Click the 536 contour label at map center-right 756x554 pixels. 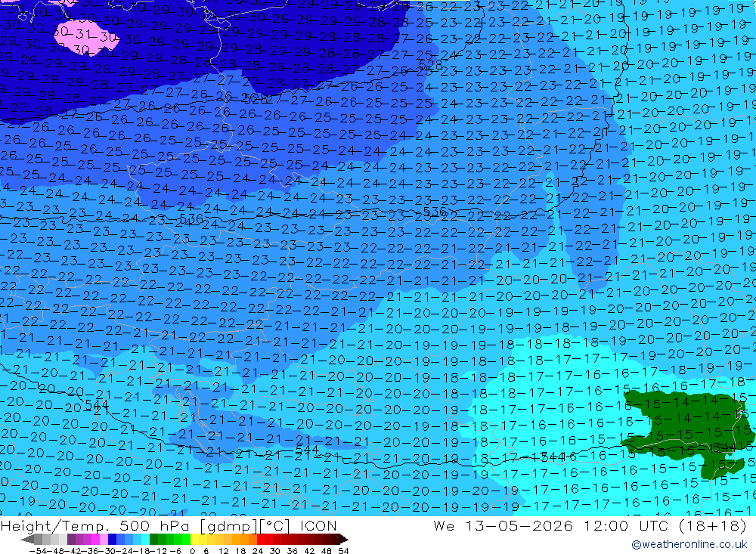coord(435,212)
